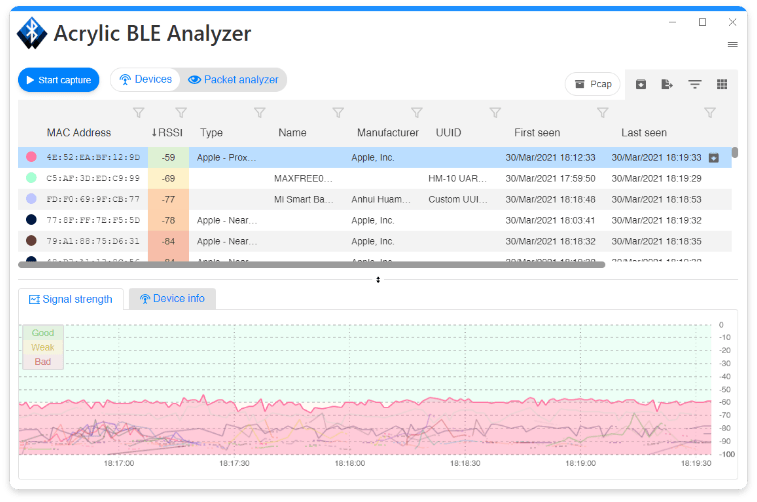This screenshot has height=502, width=757.
Task: Sort by Manufacturer column header
Action: [x=388, y=133]
